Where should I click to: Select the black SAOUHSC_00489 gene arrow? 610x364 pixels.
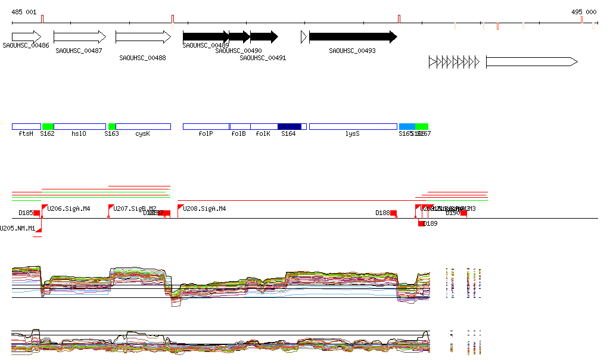pyautogui.click(x=205, y=37)
